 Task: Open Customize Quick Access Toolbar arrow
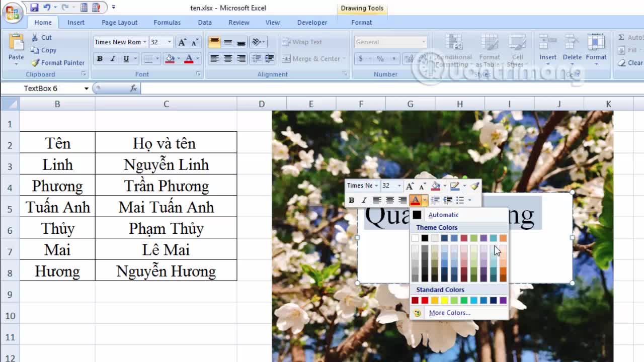(x=114, y=8)
